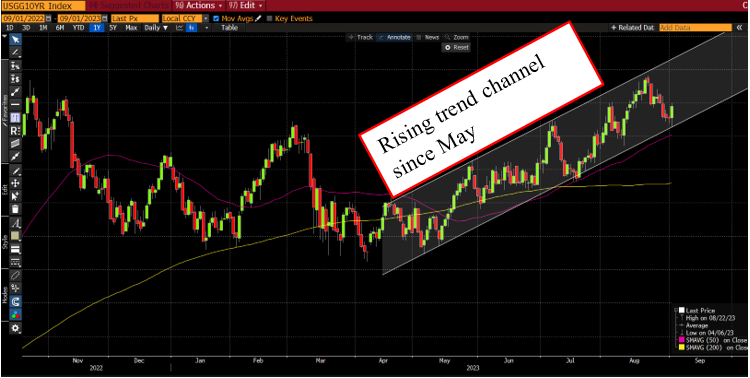Choose the dollar change measure tool
This screenshot has height=378, width=750.
[15, 78]
